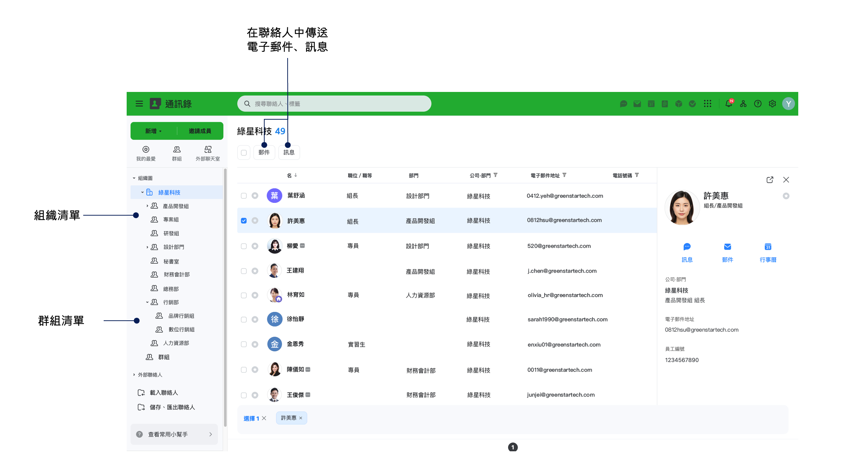This screenshot has width=868, height=475.
Task: Switch to the 我的最愛 tab
Action: click(146, 153)
